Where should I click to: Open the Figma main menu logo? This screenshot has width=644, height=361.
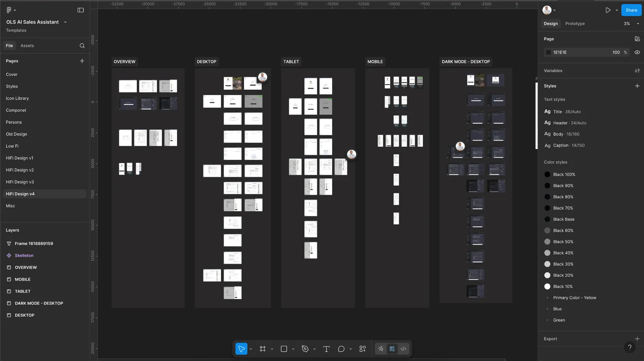(x=9, y=10)
